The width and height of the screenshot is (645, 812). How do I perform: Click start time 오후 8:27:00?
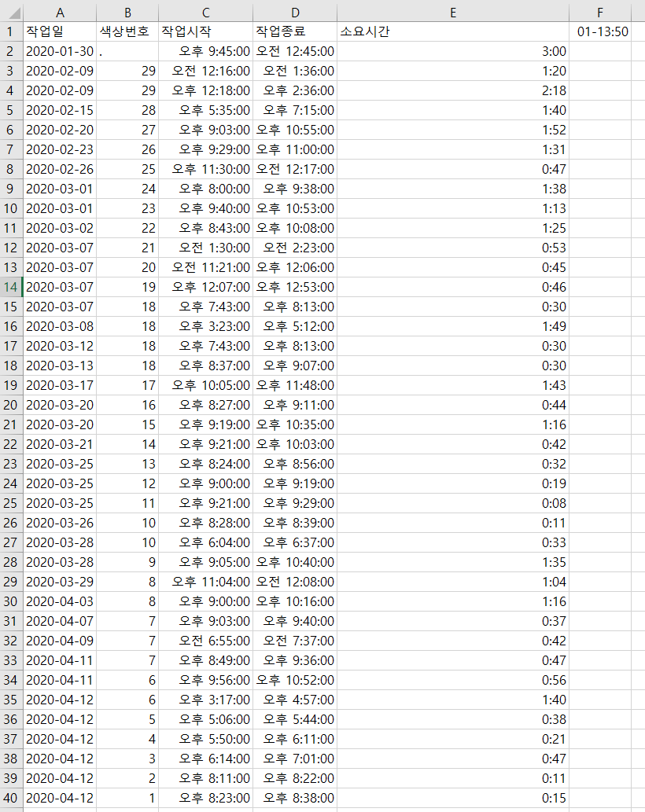205,405
